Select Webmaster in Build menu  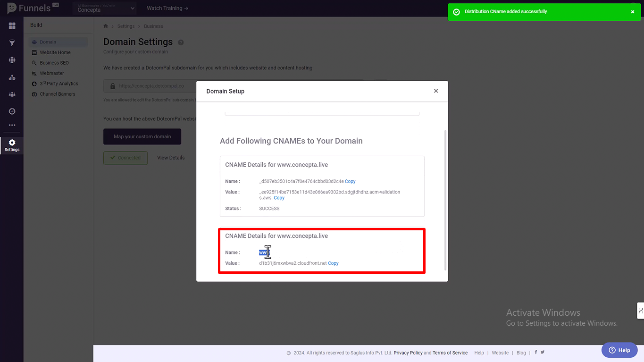pos(48,73)
